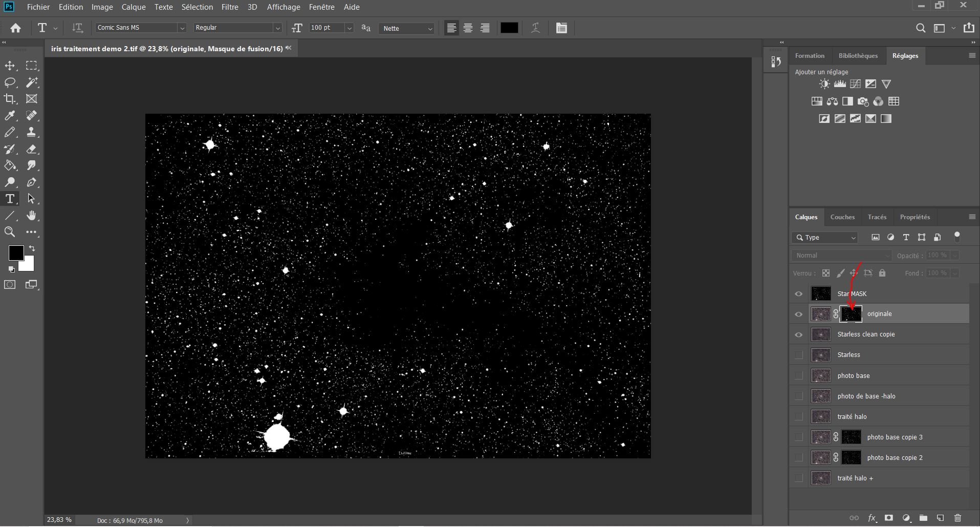The width and height of the screenshot is (980, 527).
Task: Select the Pen tool
Action: pos(32,182)
